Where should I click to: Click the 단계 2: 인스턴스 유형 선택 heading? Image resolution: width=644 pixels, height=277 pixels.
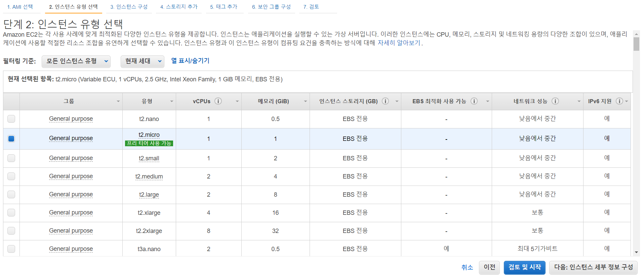[63, 24]
